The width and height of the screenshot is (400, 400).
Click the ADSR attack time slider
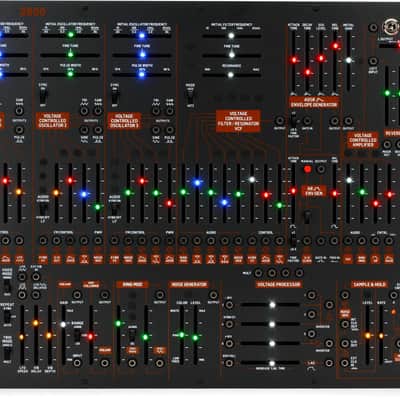pos(293,62)
